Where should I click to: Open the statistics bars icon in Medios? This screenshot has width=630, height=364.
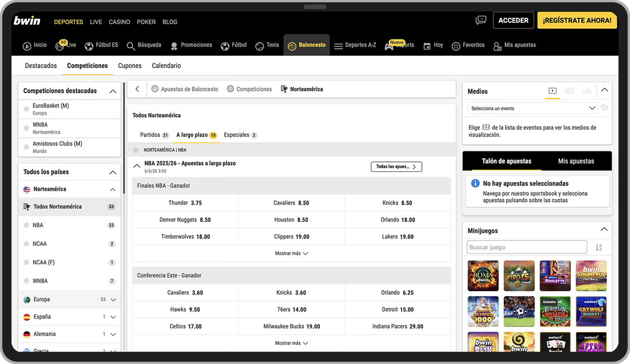587,91
